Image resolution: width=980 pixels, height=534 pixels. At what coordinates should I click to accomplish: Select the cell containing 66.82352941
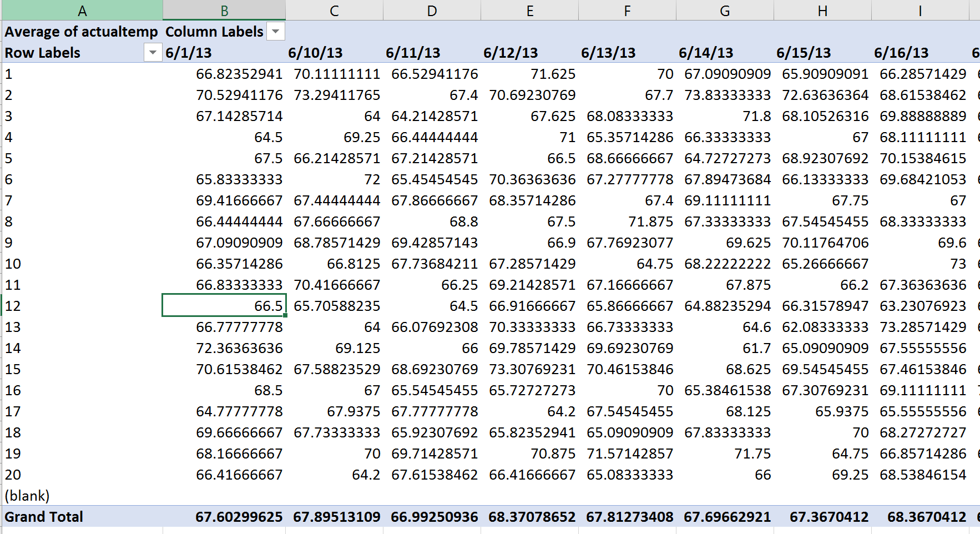(x=224, y=74)
